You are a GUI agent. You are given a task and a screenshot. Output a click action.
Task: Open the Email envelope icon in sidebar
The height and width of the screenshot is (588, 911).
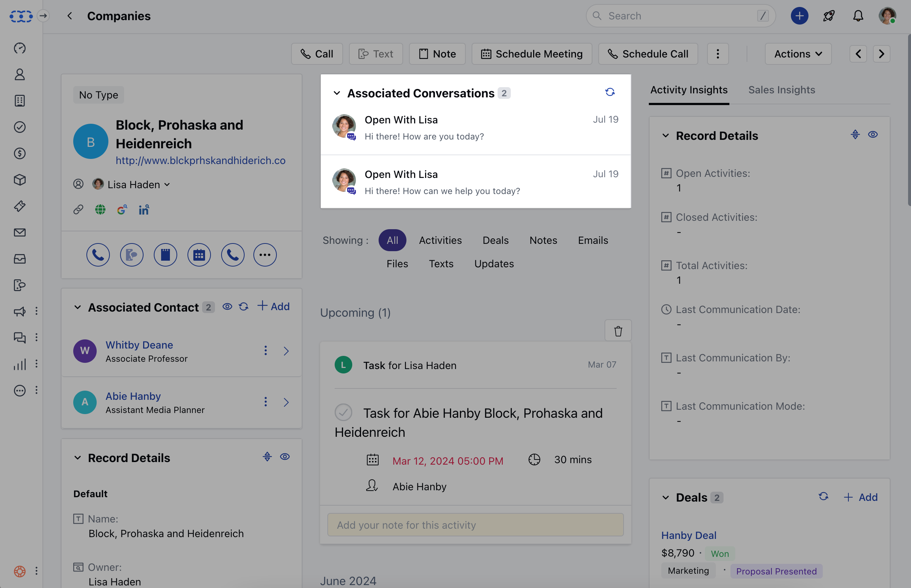[x=19, y=232]
